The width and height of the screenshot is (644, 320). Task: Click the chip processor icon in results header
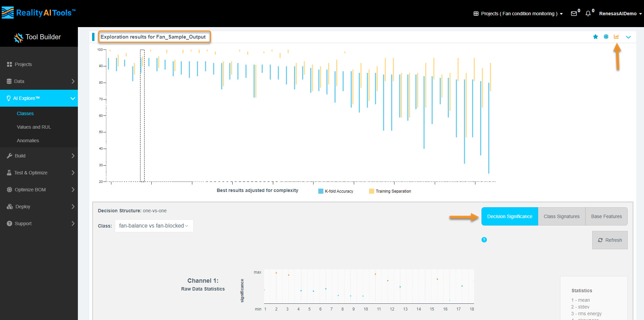[x=606, y=37]
